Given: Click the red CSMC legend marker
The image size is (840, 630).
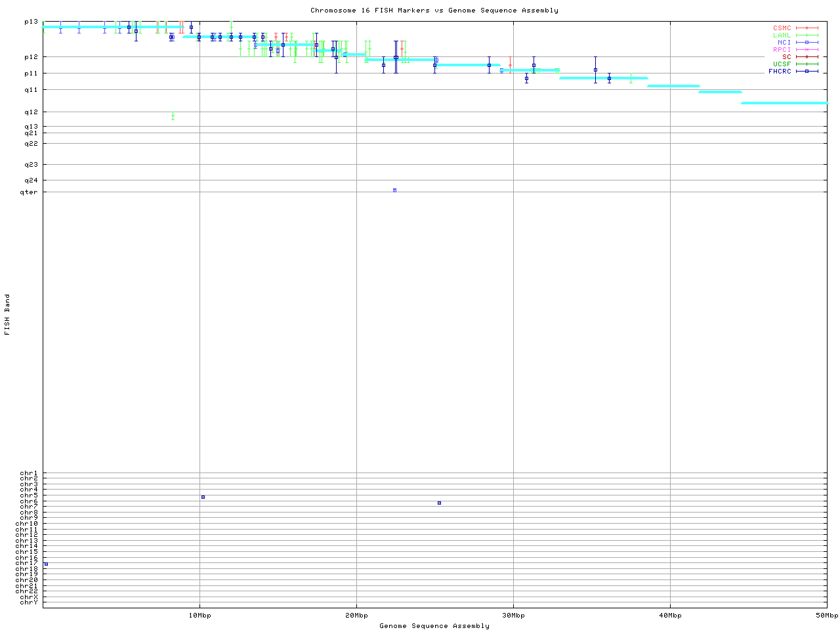Looking at the screenshot, I should pos(807,28).
